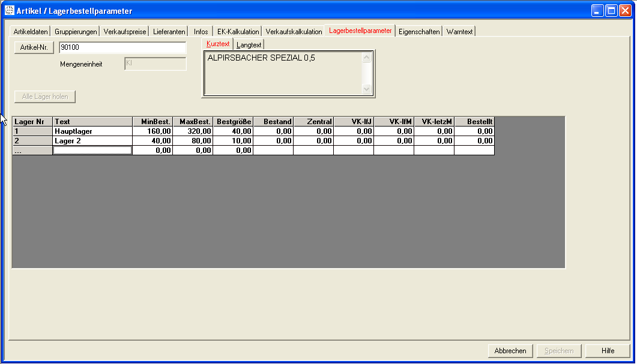Click the Bestgröße column header

coord(233,122)
